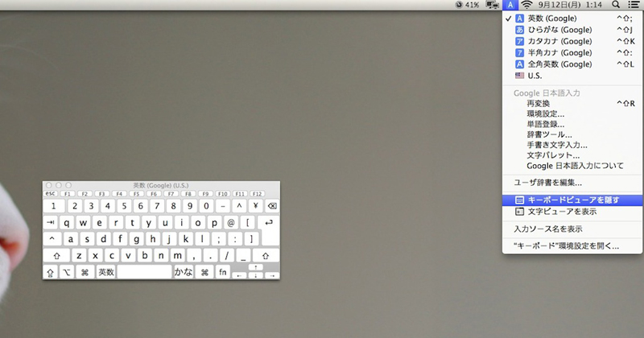Click the caps lock key at bottom-left
This screenshot has height=338, width=644.
[x=50, y=272]
